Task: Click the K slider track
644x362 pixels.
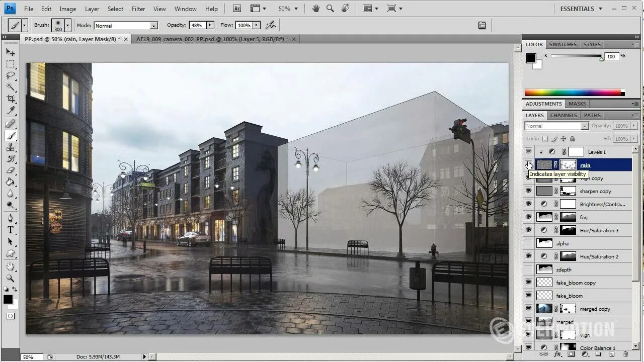Action: [576, 56]
